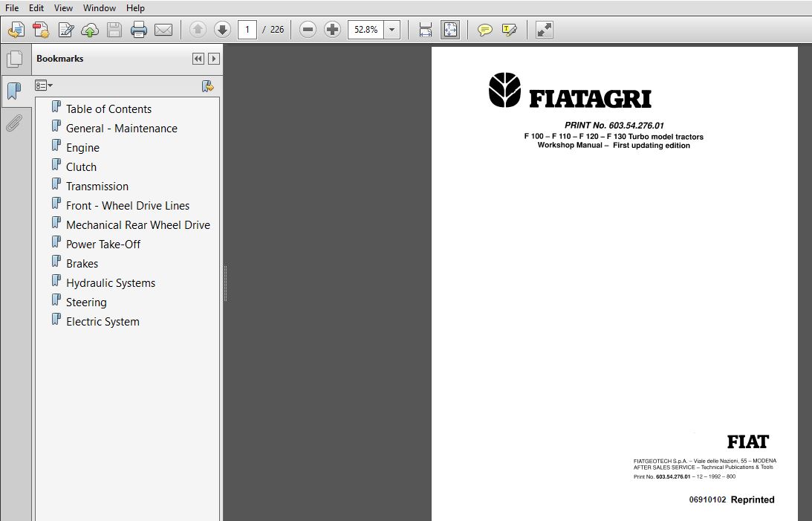The image size is (812, 521).
Task: Select the Brakes bookmark
Action: click(x=82, y=264)
